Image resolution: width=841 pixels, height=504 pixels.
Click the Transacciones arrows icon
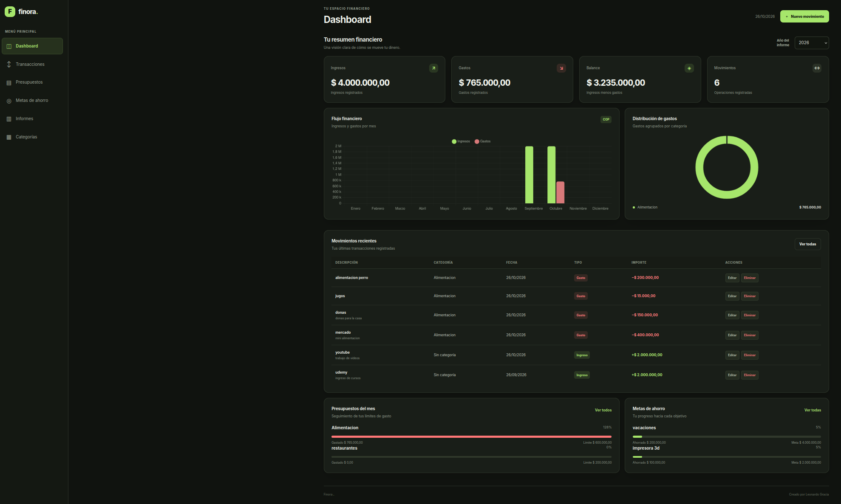pos(9,65)
